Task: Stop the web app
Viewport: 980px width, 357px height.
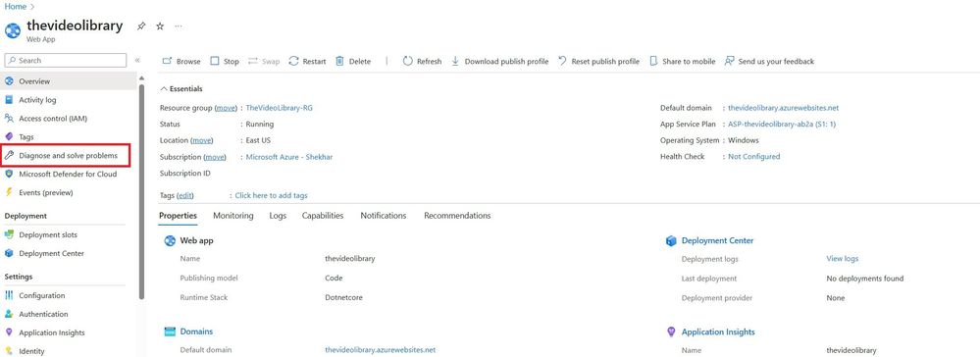Action: (225, 61)
